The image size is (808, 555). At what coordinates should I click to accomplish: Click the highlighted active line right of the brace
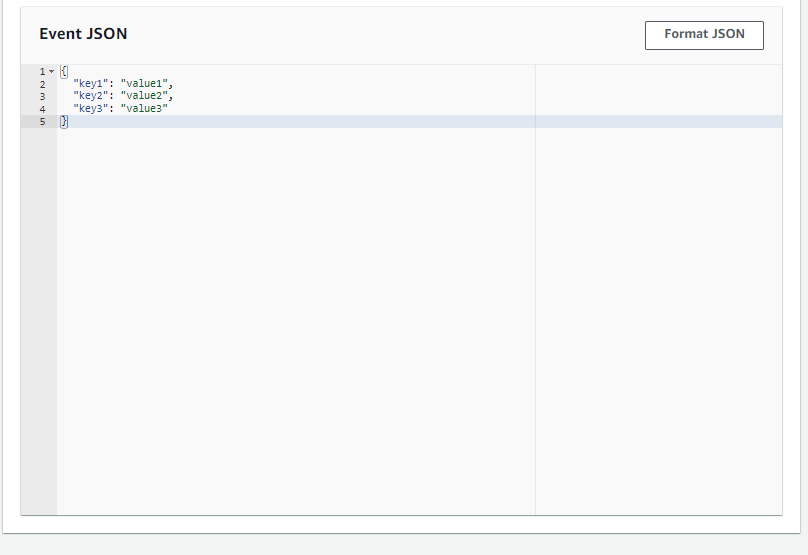pyautogui.click(x=300, y=121)
